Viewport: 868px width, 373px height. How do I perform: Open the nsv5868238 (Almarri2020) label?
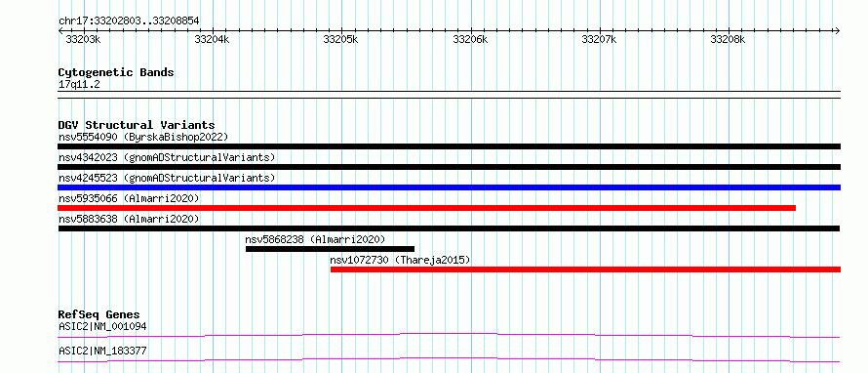315,239
